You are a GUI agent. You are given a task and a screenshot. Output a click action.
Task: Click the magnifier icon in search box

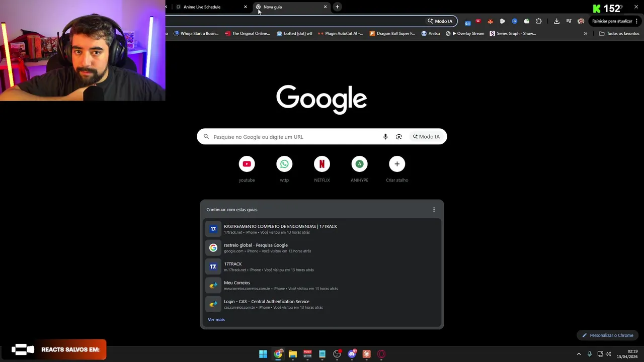click(206, 137)
